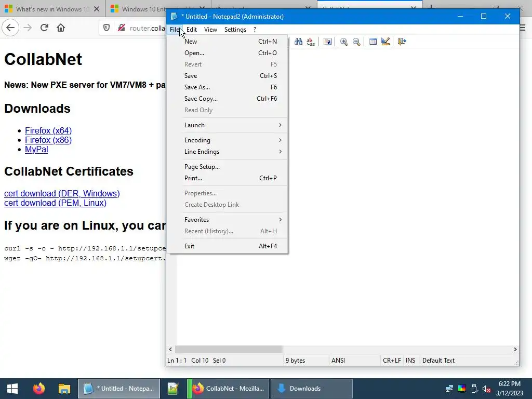Click cert download (PEM, Linux) link
This screenshot has height=399, width=532.
[55, 203]
